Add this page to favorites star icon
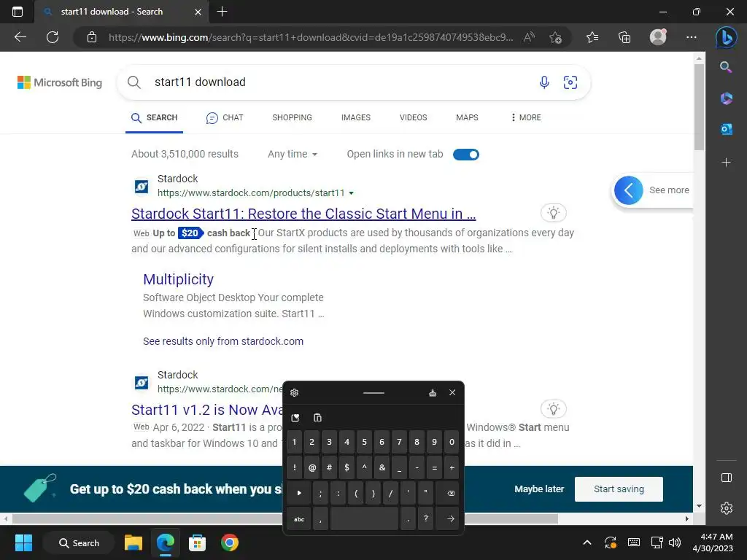This screenshot has height=560, width=747. [555, 37]
